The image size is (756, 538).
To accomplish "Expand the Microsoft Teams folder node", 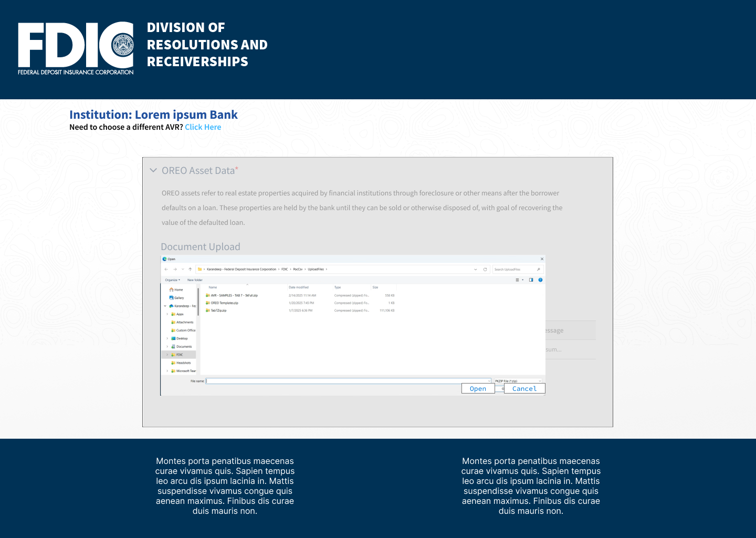I will tap(167, 371).
